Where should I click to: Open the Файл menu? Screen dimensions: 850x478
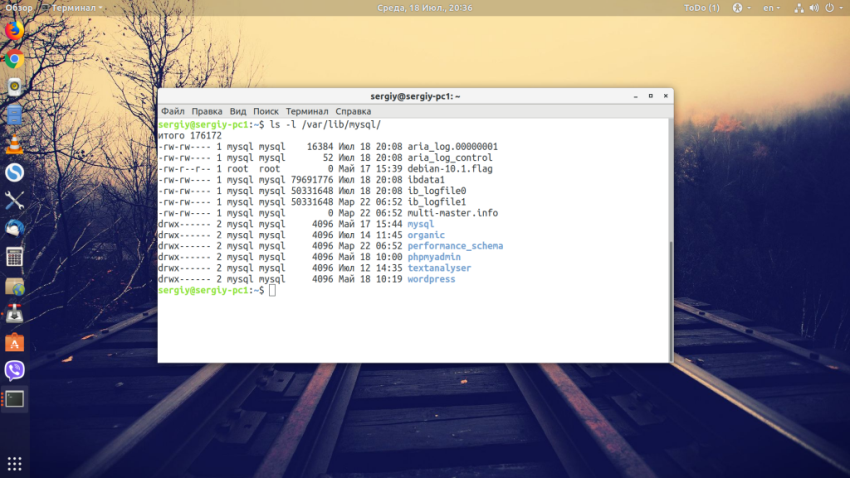coord(172,111)
